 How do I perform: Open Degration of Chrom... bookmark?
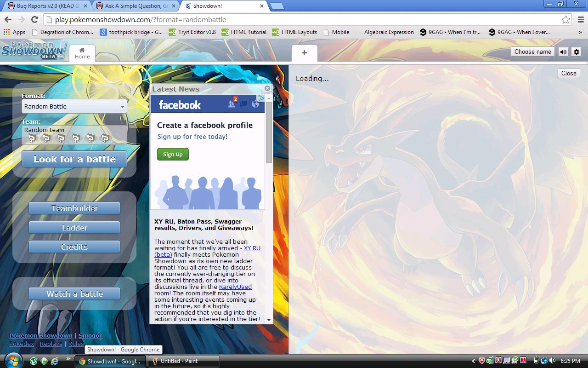(x=62, y=32)
